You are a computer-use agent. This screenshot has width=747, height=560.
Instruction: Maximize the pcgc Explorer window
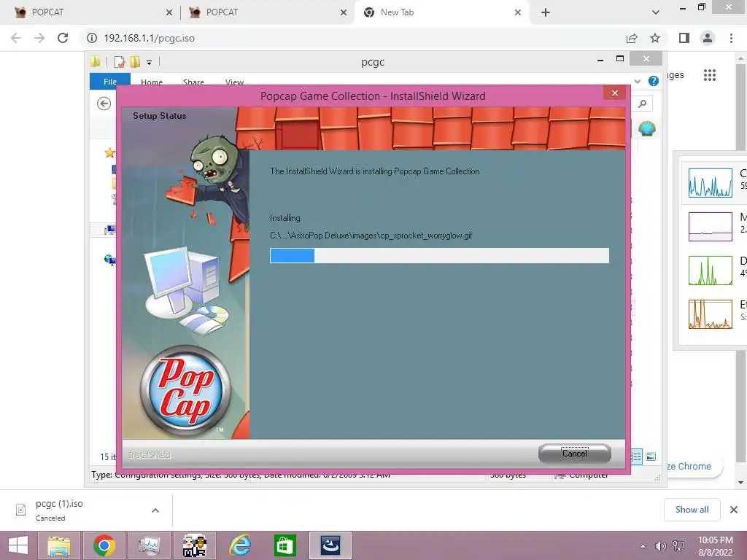pyautogui.click(x=620, y=58)
